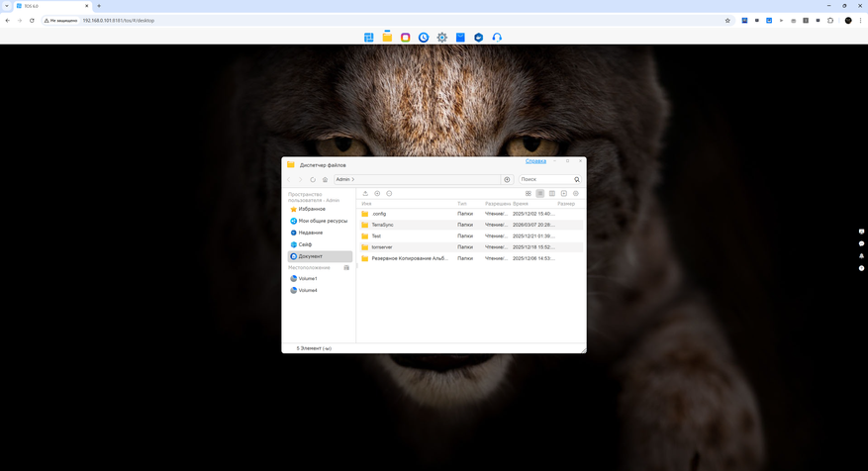Open the Settings gear in the TOS top dock

[441, 37]
